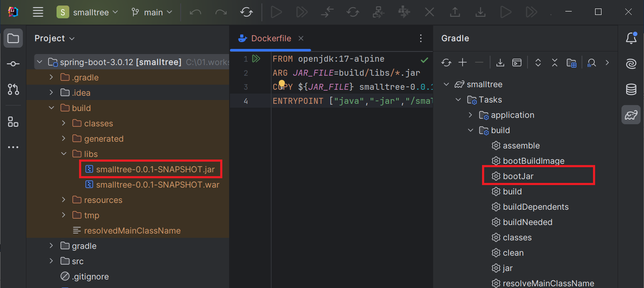Expand the .gradle folder
644x288 pixels.
point(51,77)
